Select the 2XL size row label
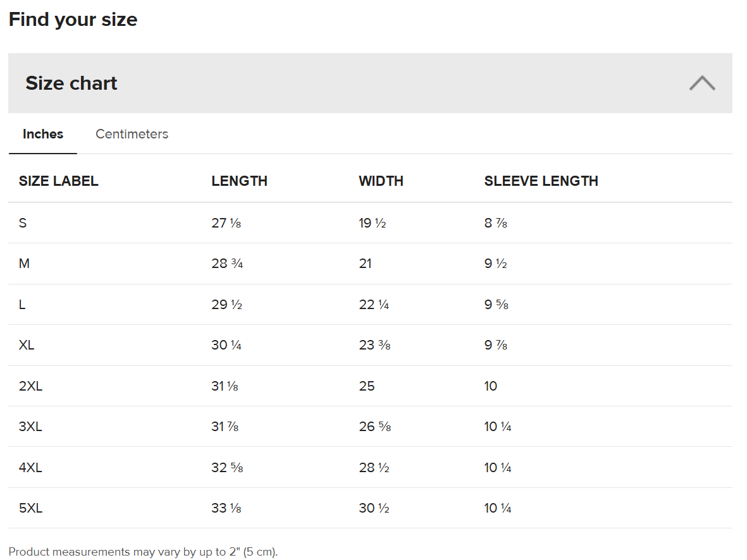The image size is (747, 560). point(30,386)
